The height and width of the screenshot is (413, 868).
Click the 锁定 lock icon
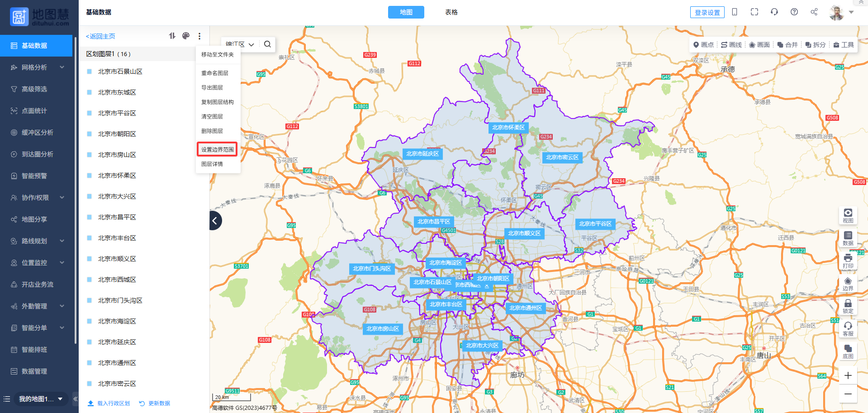[x=848, y=306]
